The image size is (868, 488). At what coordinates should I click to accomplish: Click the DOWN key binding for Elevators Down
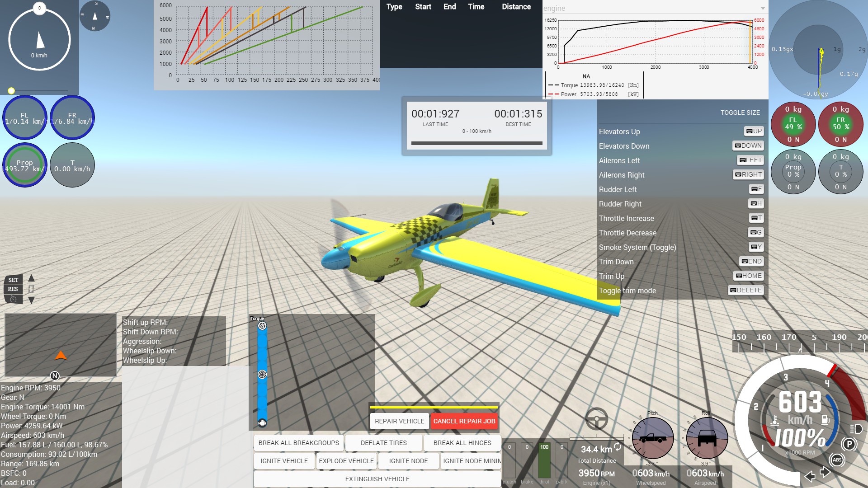pos(748,145)
